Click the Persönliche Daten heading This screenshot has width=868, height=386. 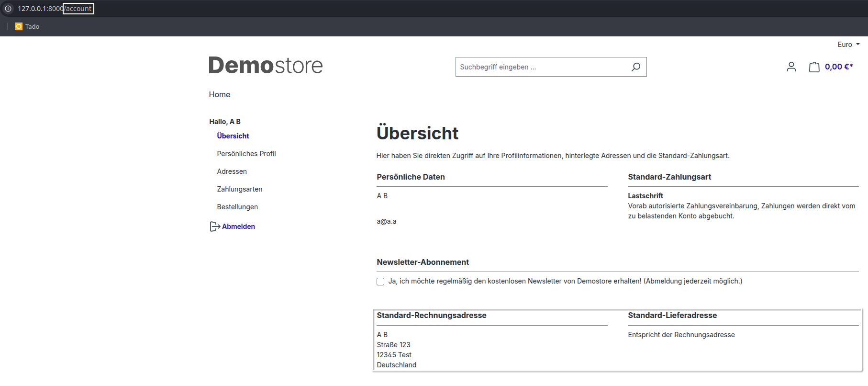[x=411, y=177]
